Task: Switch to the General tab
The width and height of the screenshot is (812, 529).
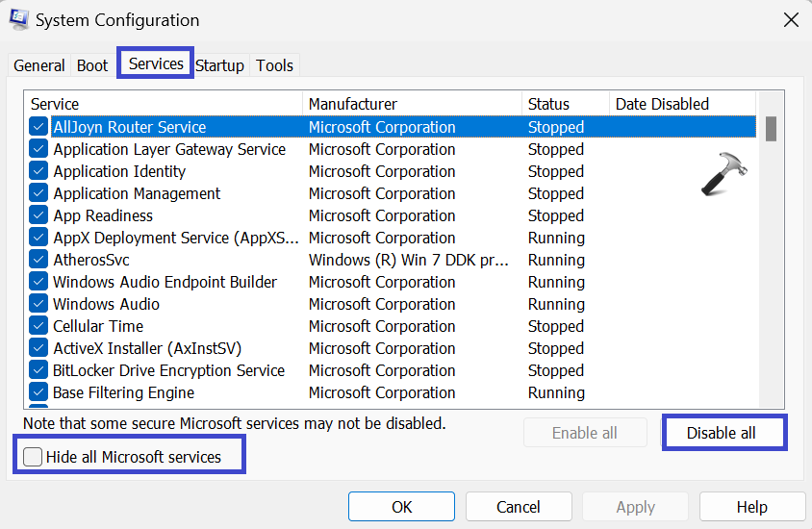Action: coord(39,65)
